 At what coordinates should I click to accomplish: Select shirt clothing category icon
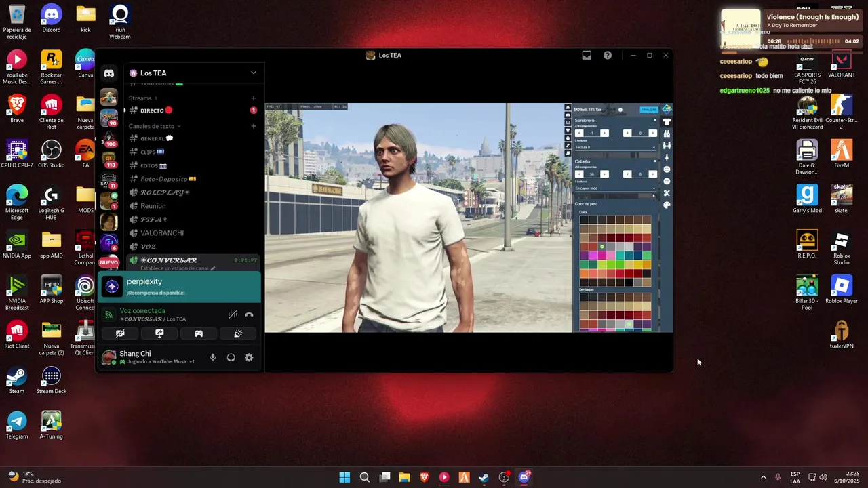667,122
